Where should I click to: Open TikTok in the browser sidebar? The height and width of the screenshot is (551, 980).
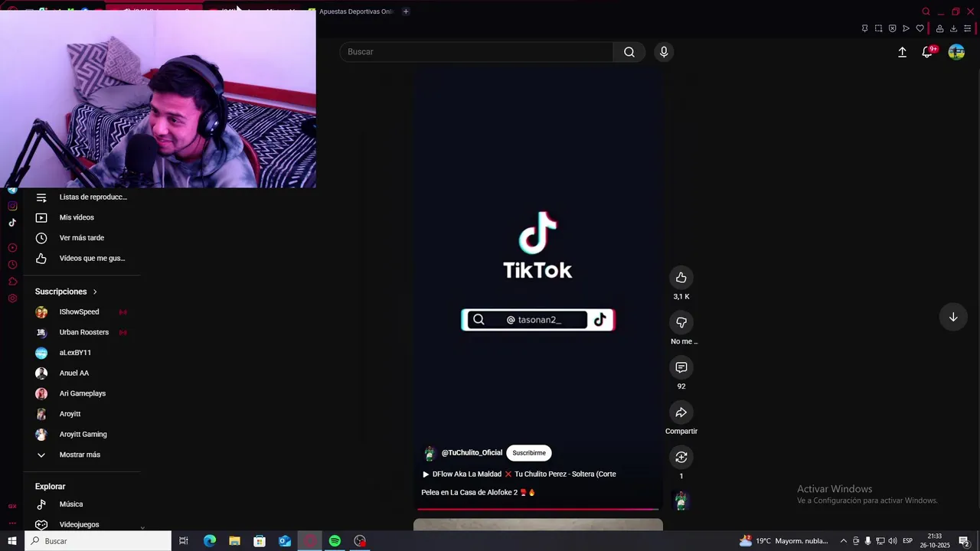pyautogui.click(x=12, y=223)
